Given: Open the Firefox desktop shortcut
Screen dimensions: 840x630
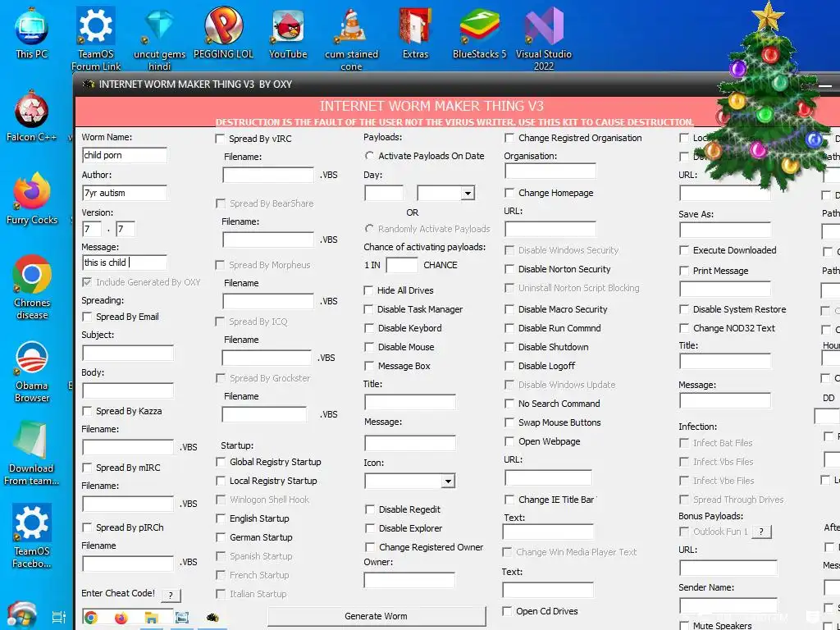Looking at the screenshot, I should tap(32, 199).
